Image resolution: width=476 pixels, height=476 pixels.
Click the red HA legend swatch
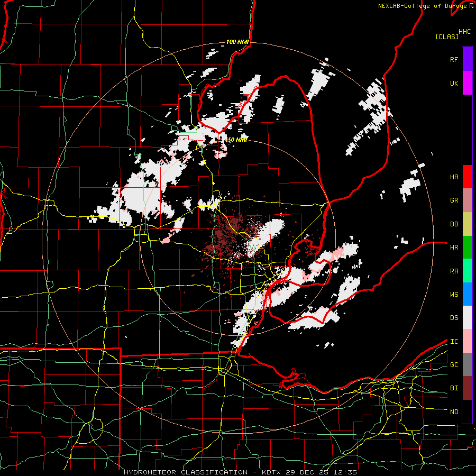467,177
